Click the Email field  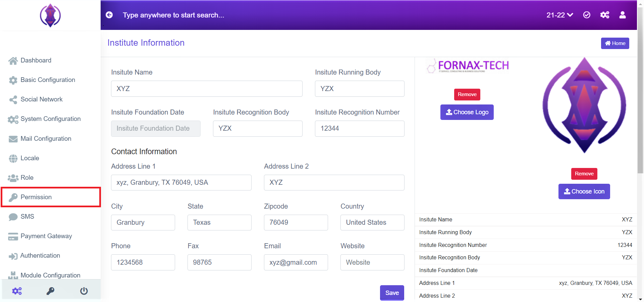pos(296,262)
